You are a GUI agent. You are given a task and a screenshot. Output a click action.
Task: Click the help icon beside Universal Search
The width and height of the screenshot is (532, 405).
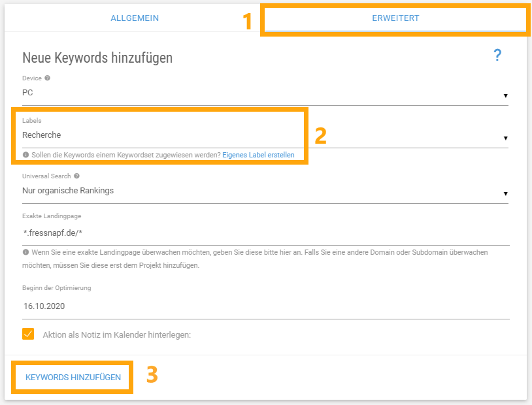[76, 176]
